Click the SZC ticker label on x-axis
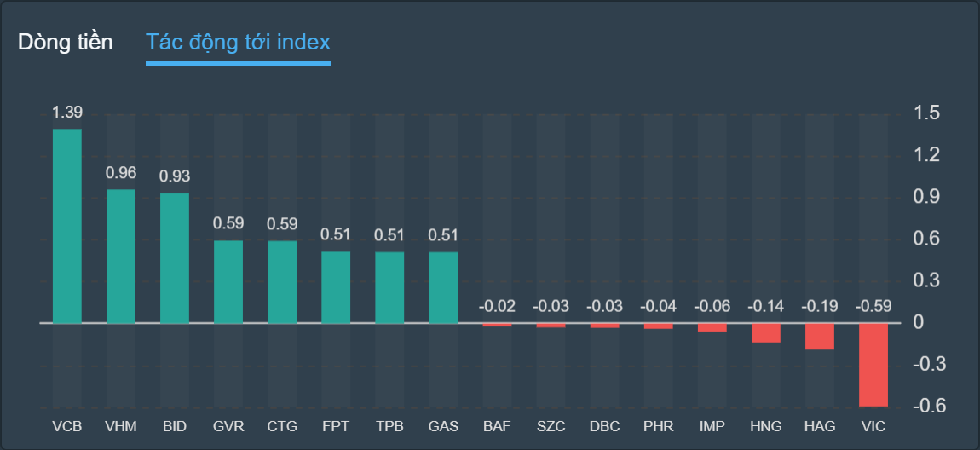 click(551, 426)
